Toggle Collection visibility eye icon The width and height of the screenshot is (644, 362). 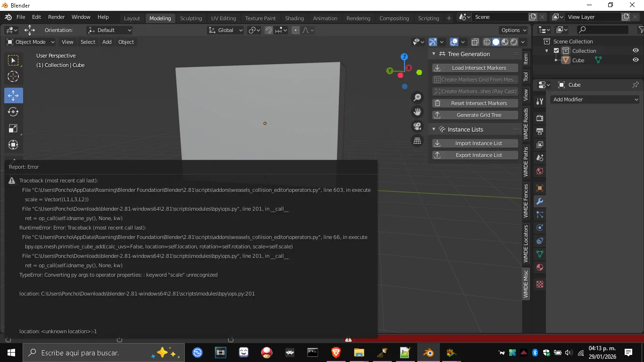pyautogui.click(x=636, y=51)
